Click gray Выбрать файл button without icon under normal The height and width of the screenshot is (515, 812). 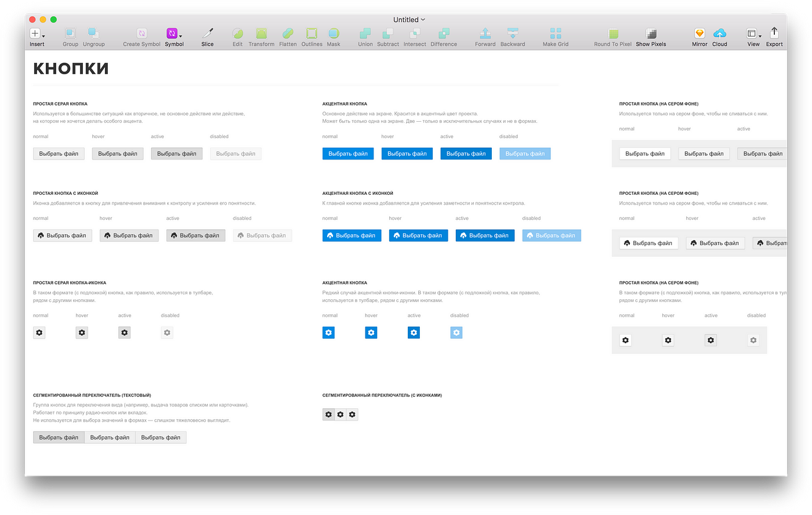point(59,154)
